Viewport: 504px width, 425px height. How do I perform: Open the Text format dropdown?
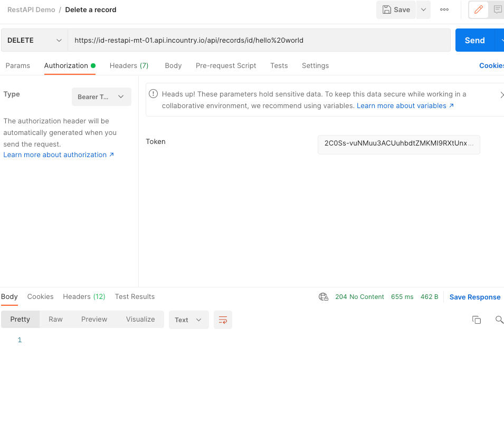click(x=188, y=320)
